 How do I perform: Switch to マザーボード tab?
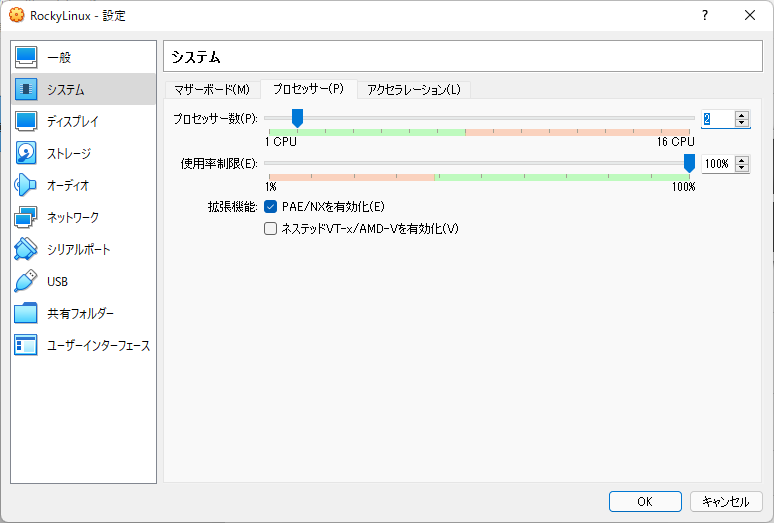click(211, 90)
